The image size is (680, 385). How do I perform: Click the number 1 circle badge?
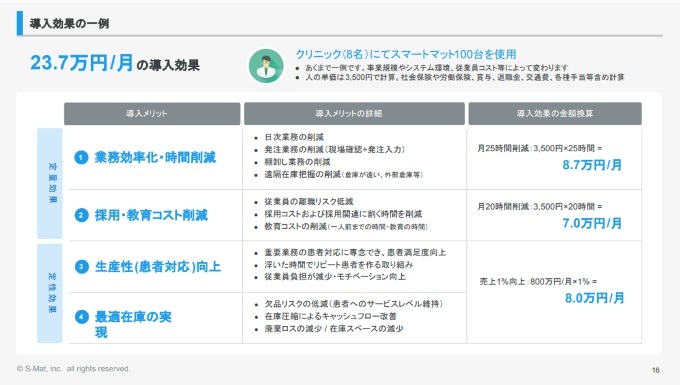81,157
